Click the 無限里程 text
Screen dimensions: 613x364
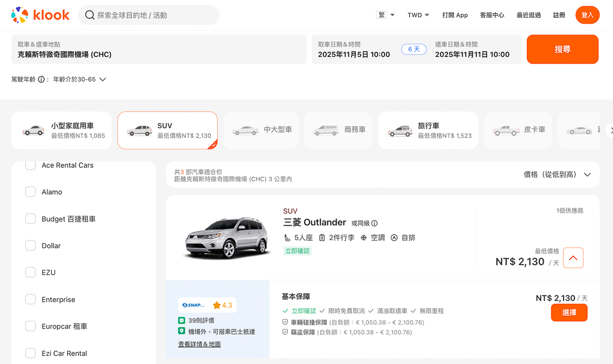click(431, 311)
